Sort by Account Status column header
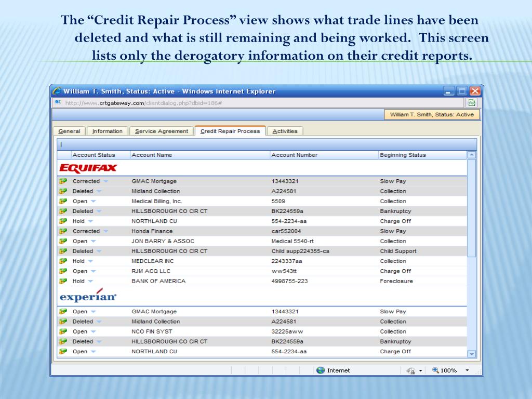 [100, 155]
